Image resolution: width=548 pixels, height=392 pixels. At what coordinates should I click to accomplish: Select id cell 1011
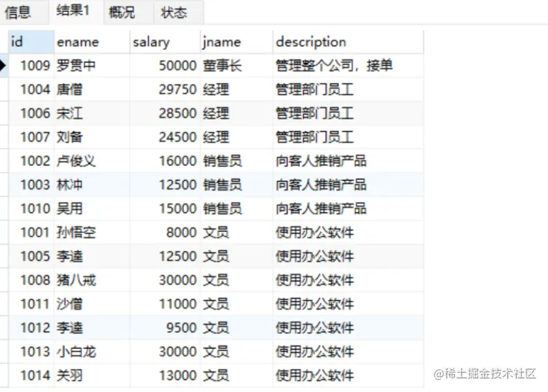(31, 304)
